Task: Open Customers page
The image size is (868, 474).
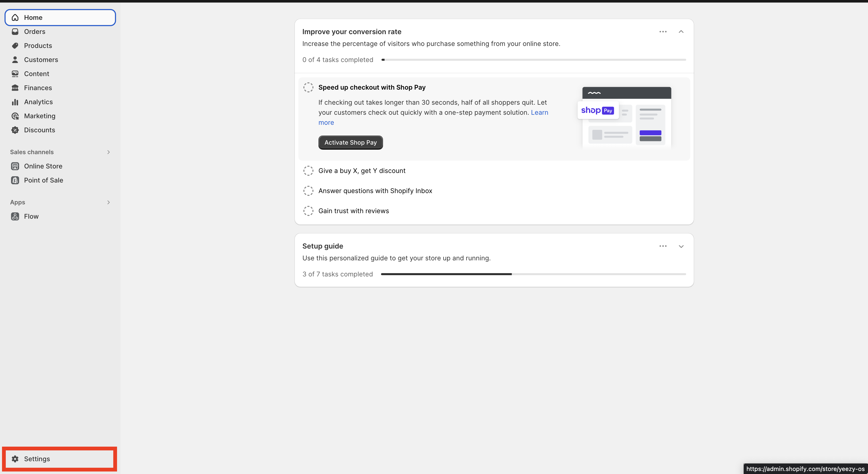Action: 60,60
